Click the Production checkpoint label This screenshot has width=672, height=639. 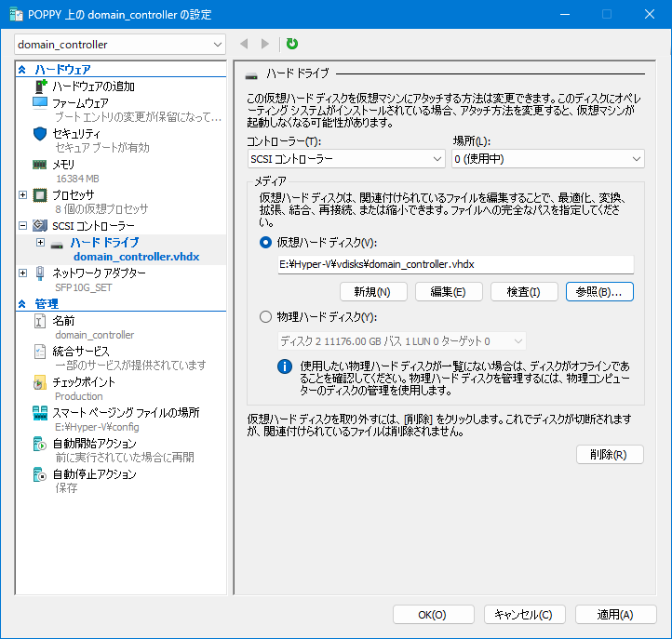(79, 396)
